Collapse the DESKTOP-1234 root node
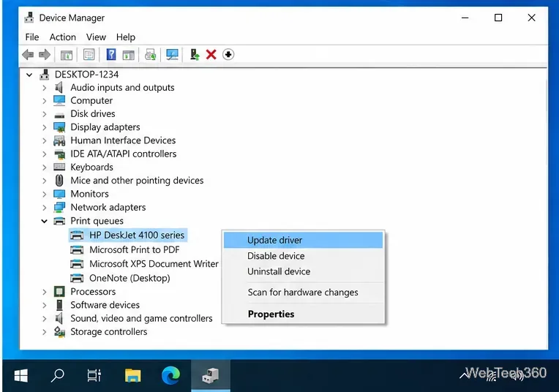Image resolution: width=559 pixels, height=392 pixels. [29, 75]
